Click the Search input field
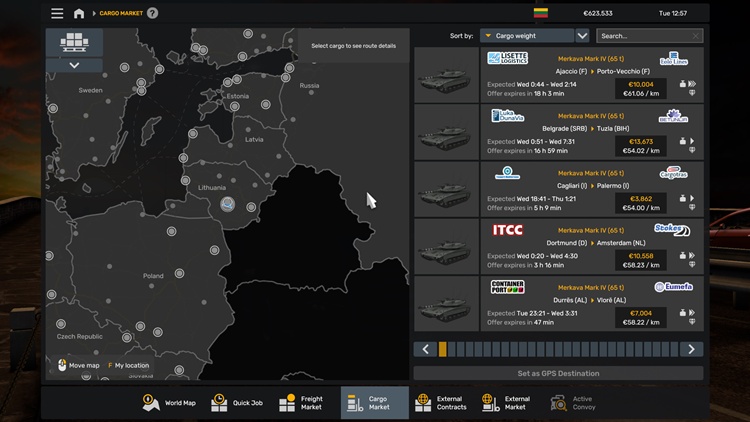Image resolution: width=750 pixels, height=422 pixels. (641, 36)
